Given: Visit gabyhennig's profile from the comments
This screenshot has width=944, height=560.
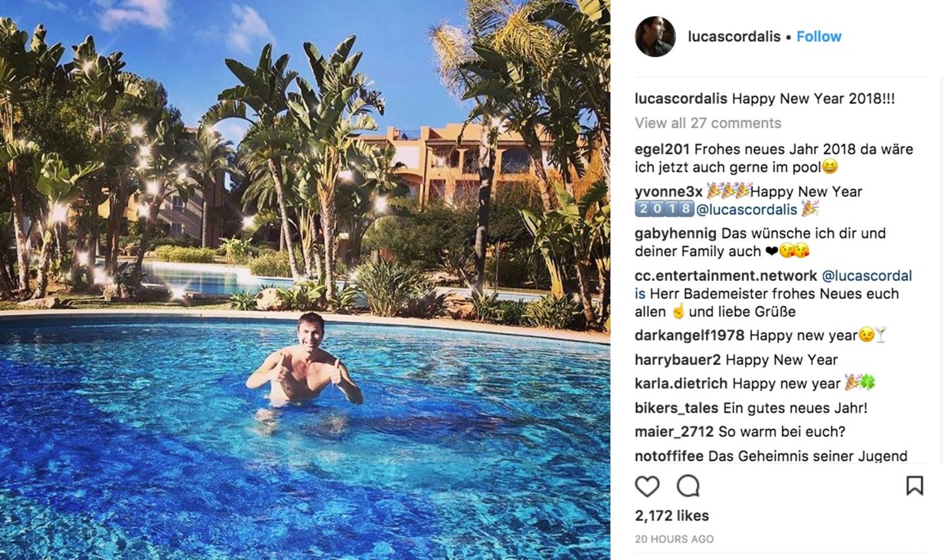Looking at the screenshot, I should (676, 234).
